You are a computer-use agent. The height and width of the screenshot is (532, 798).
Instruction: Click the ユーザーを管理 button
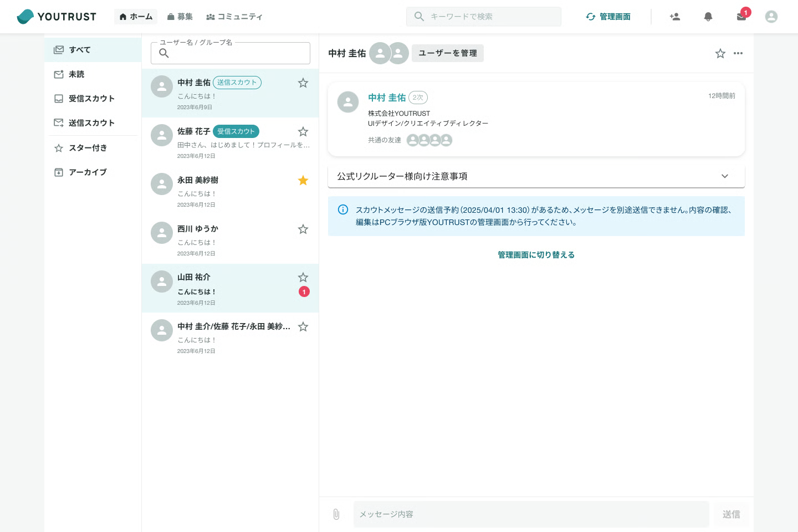coord(447,53)
